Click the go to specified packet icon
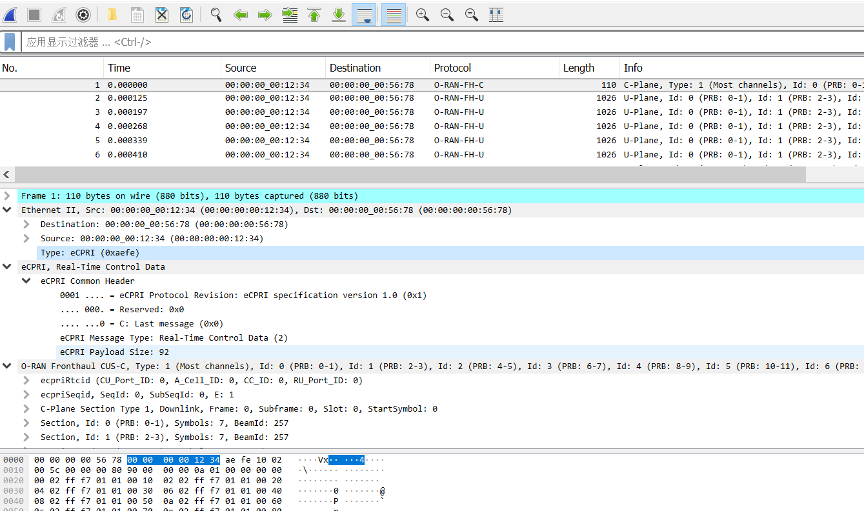The width and height of the screenshot is (864, 512). click(x=290, y=15)
